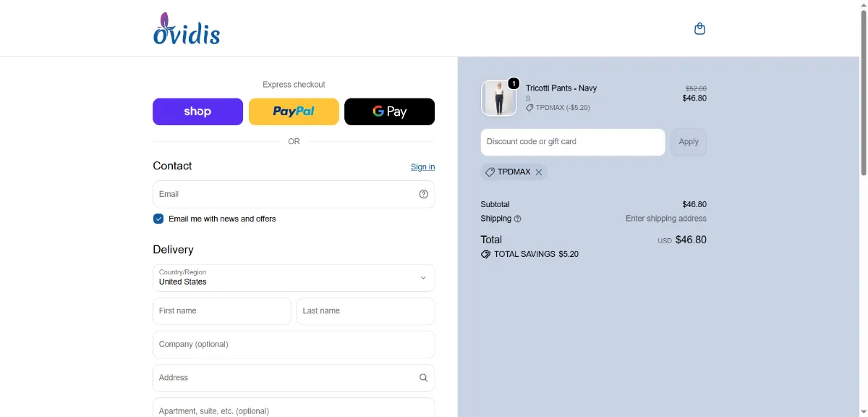
Task: Click the Discount code or gift card field
Action: pyautogui.click(x=573, y=142)
